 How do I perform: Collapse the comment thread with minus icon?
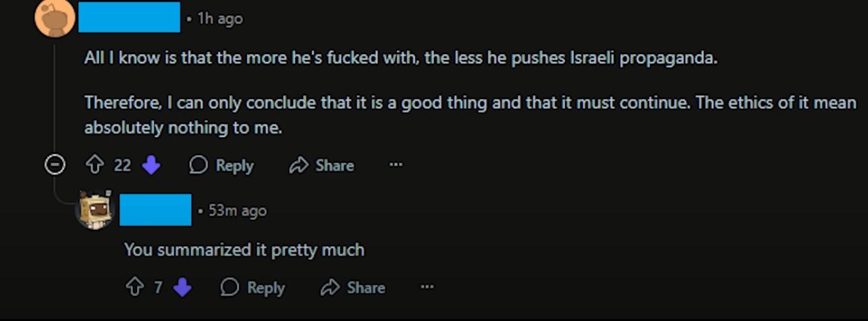(x=55, y=165)
